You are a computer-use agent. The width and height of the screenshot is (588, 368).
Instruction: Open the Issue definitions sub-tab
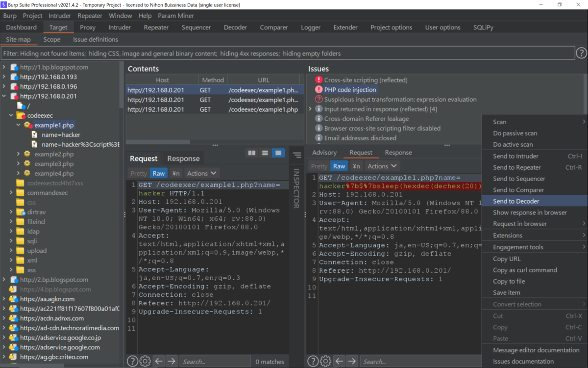96,39
